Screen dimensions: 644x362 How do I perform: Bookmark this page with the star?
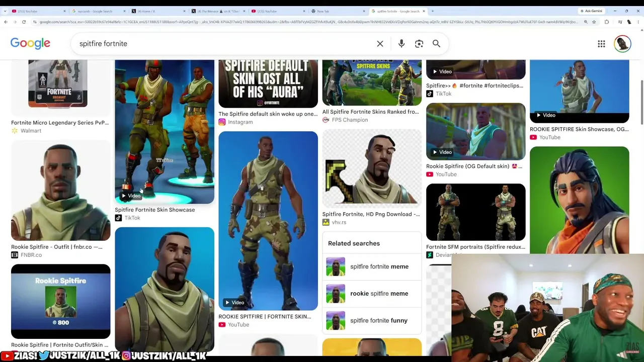(594, 22)
